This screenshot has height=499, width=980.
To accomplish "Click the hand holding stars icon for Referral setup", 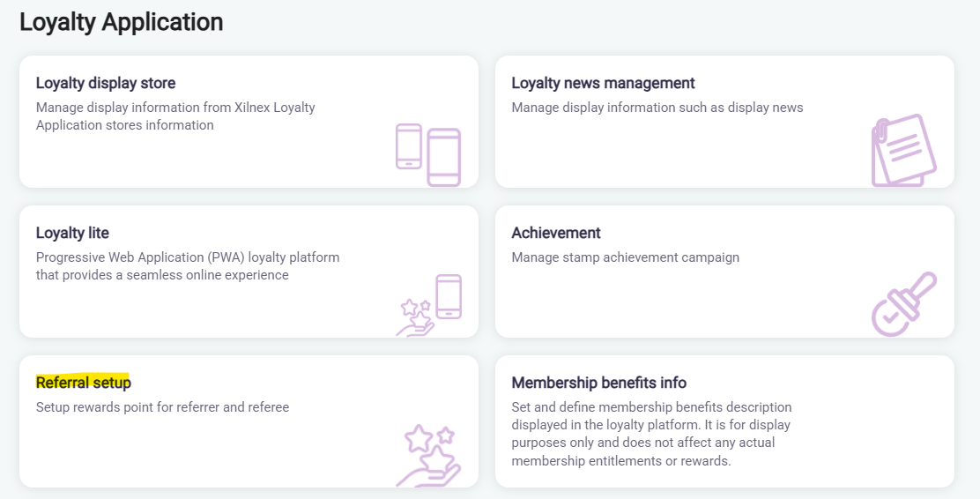I will [429, 455].
